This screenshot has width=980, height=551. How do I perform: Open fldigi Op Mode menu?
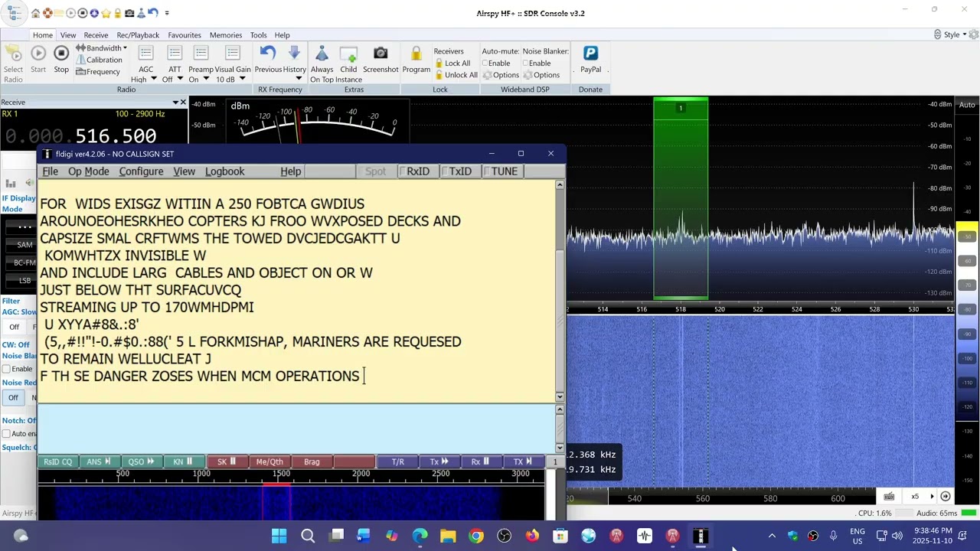pos(88,171)
